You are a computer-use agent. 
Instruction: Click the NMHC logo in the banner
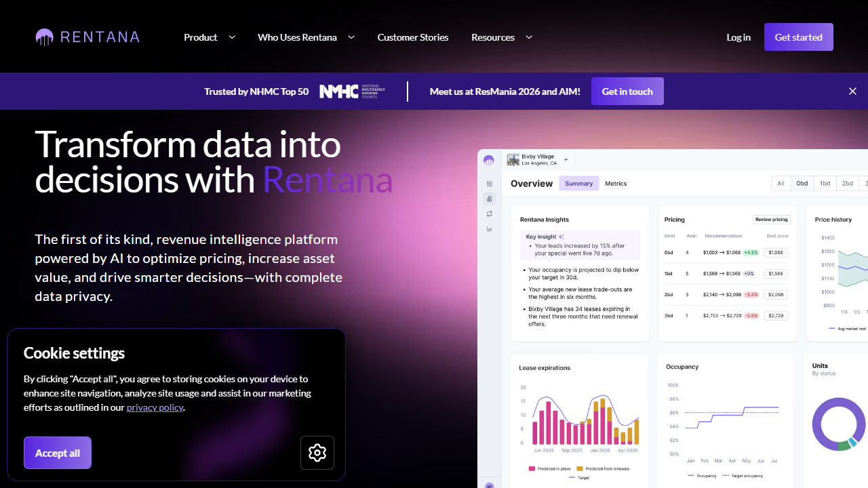tap(352, 91)
